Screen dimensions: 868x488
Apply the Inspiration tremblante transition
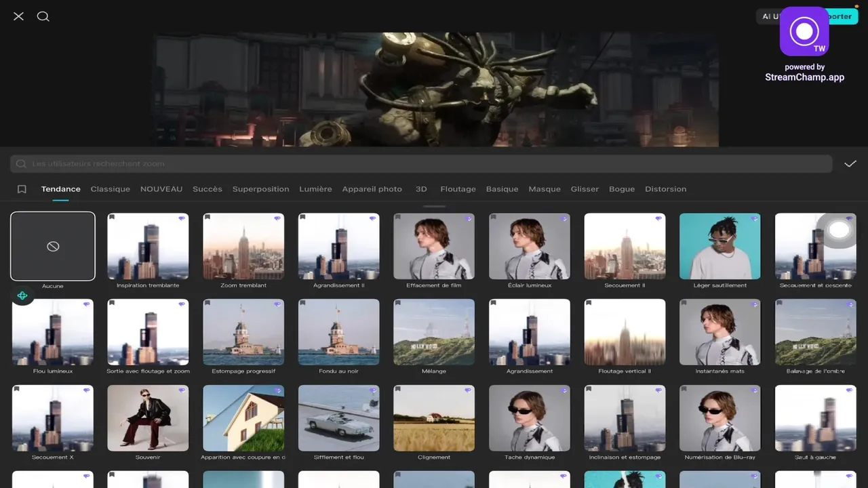[148, 246]
